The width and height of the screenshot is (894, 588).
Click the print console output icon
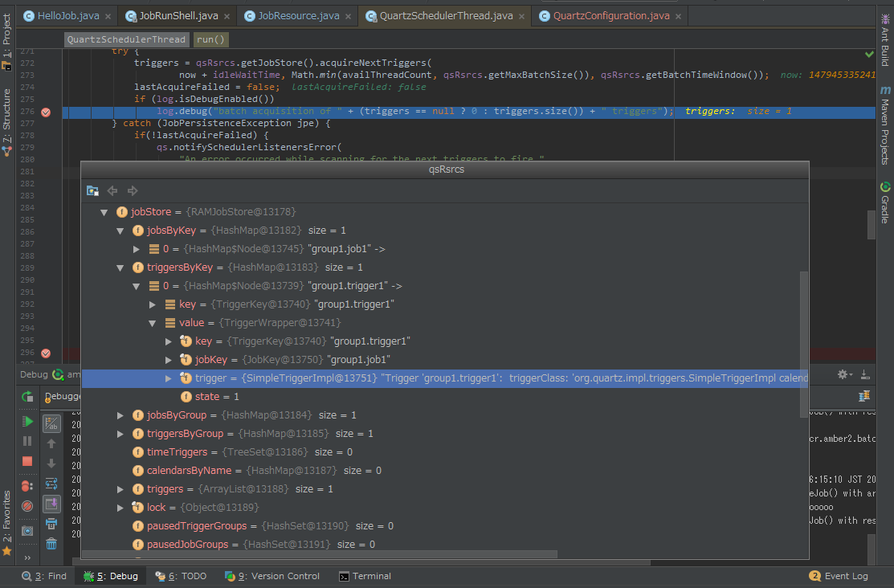point(51,524)
